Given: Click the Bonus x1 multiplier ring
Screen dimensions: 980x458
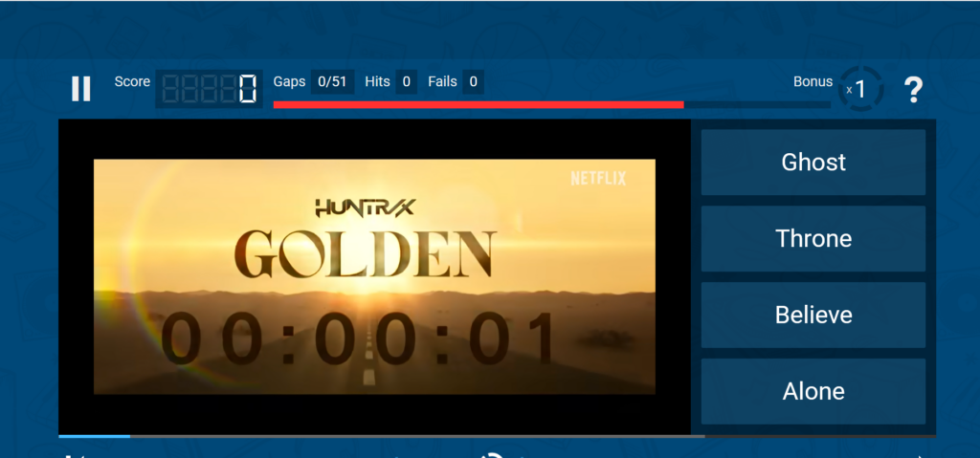Looking at the screenshot, I should tap(859, 90).
